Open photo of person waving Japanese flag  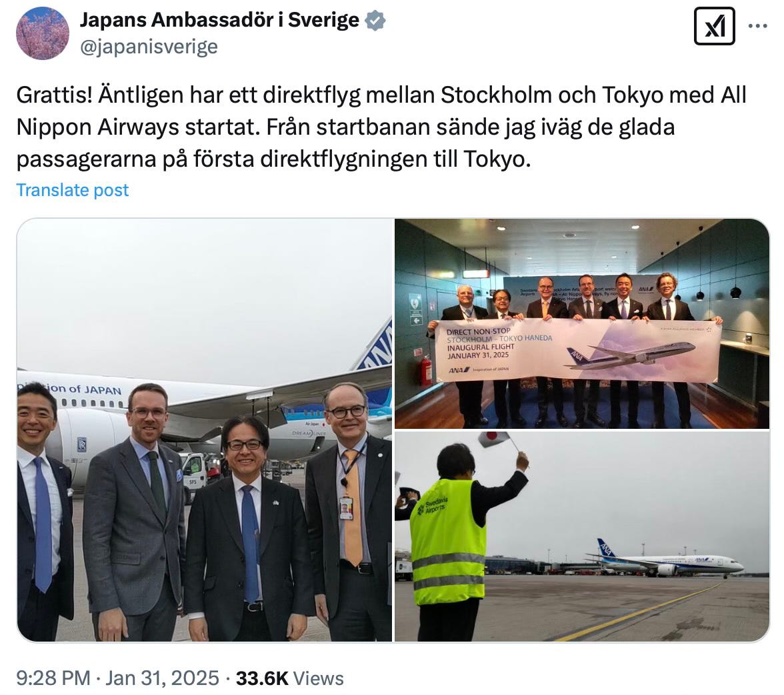582,536
